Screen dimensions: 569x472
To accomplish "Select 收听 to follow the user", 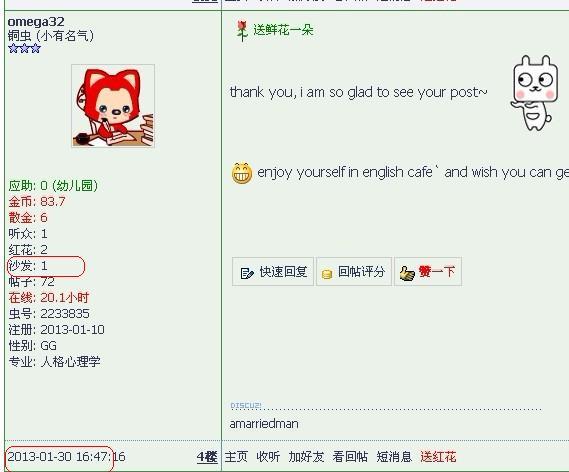I will pos(268,456).
